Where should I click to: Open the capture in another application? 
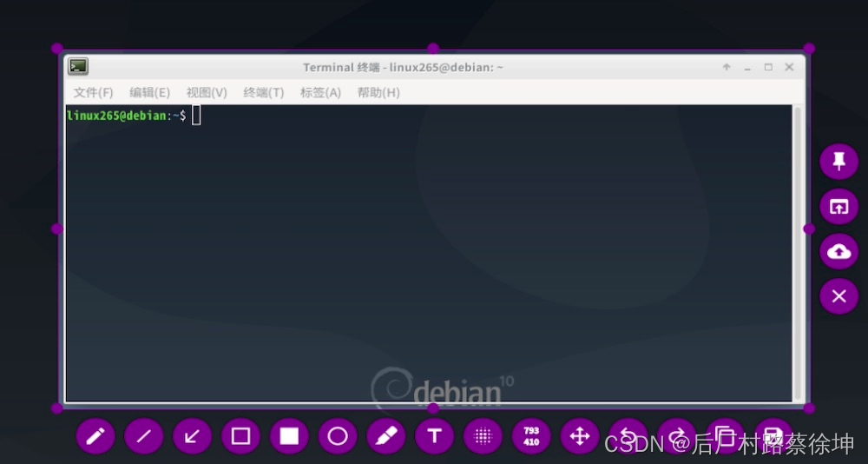[838, 207]
